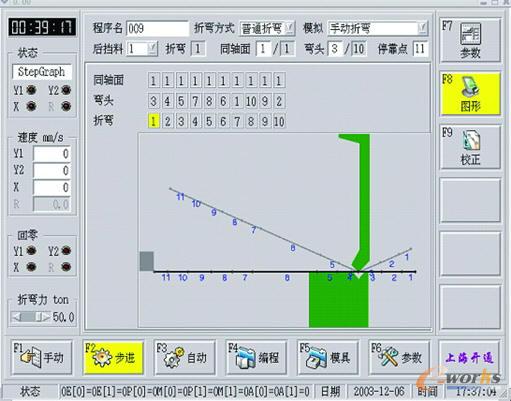Click the 上海开通 logo button

pos(469,358)
